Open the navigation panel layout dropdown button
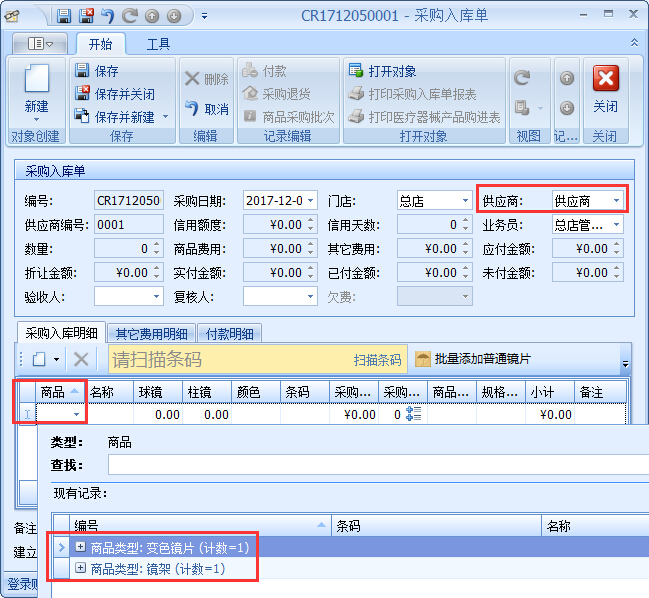 point(40,43)
